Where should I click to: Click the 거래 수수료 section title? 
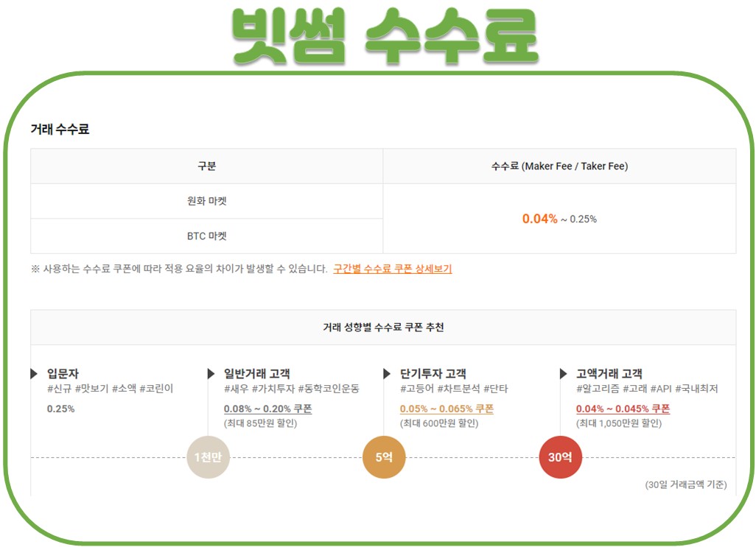[60, 129]
